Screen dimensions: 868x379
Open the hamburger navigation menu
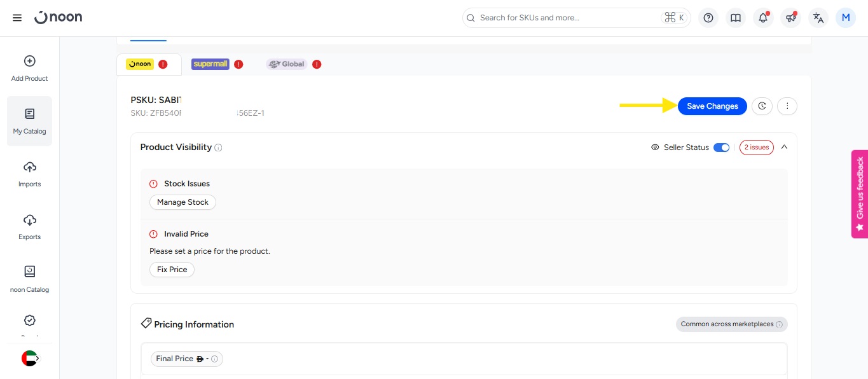pos(17,18)
